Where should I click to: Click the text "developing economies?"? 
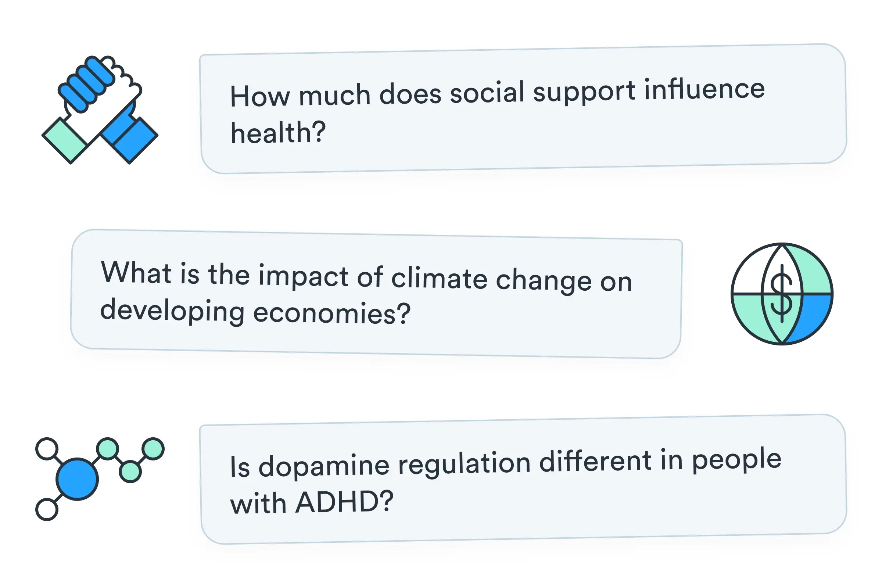point(255,311)
